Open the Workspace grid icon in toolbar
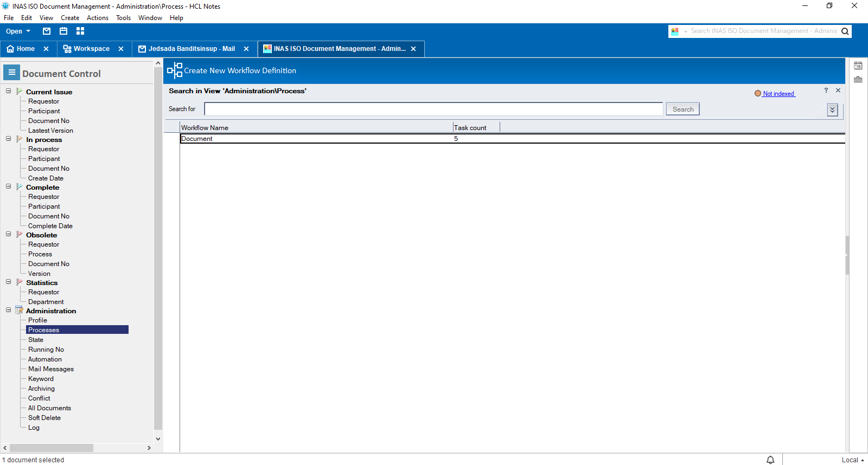The width and height of the screenshot is (868, 465). 80,31
